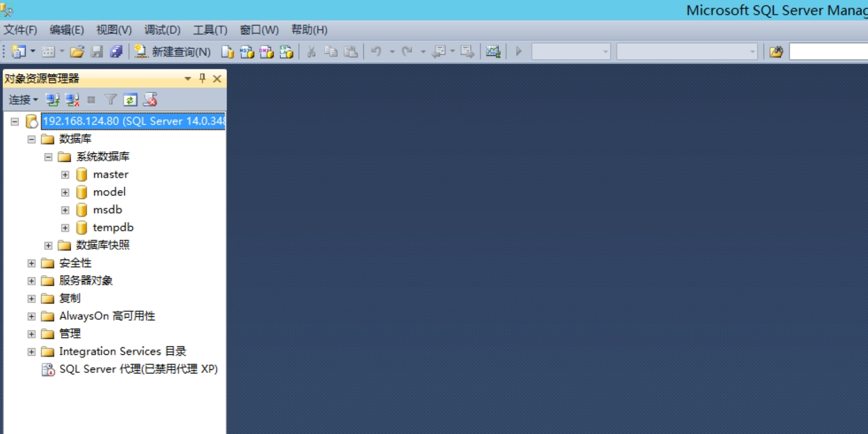Image resolution: width=868 pixels, height=434 pixels.
Task: Open the 窗口(W) menu
Action: [259, 30]
